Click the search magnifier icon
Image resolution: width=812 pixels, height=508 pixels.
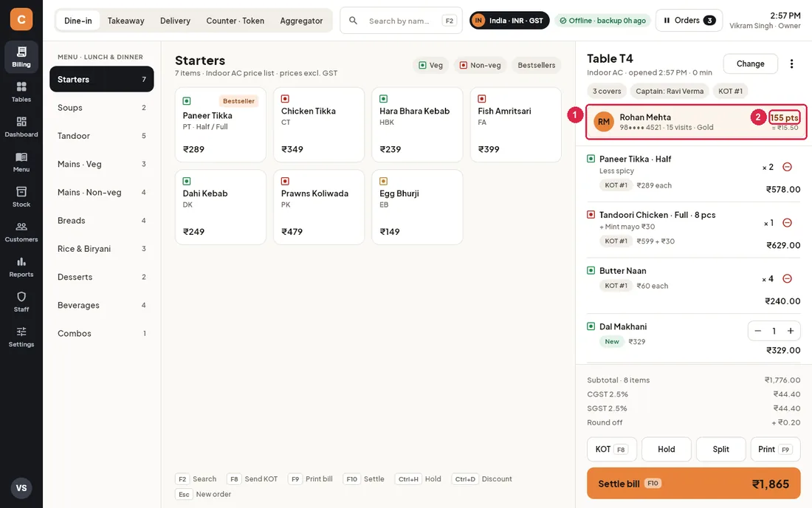[353, 21]
